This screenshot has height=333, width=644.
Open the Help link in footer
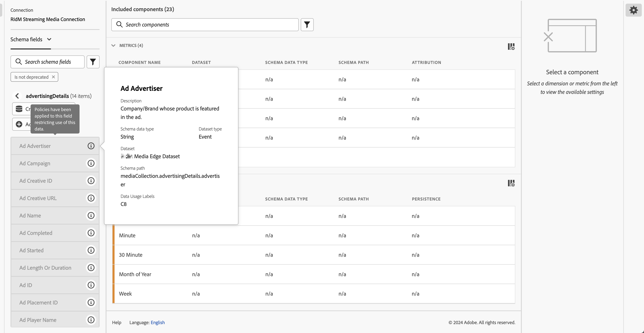coord(117,322)
